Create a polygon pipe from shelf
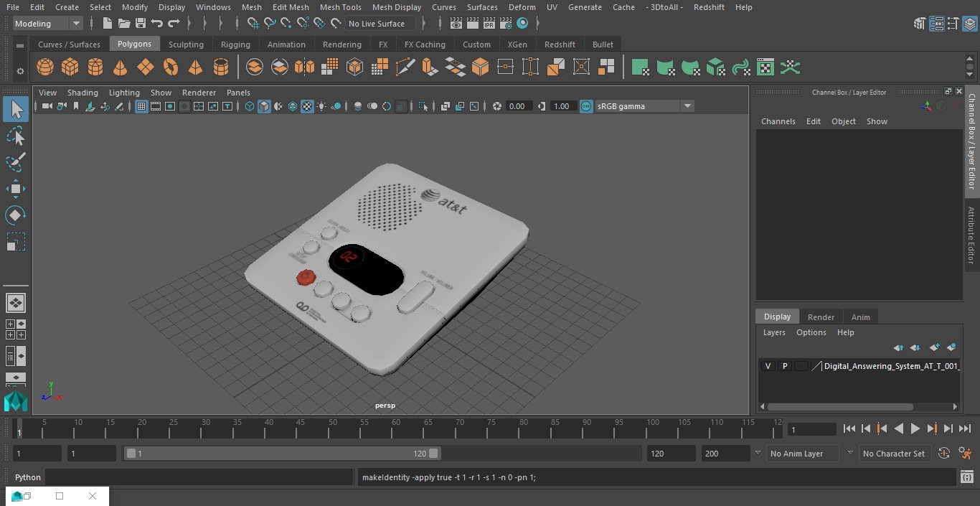 (221, 67)
